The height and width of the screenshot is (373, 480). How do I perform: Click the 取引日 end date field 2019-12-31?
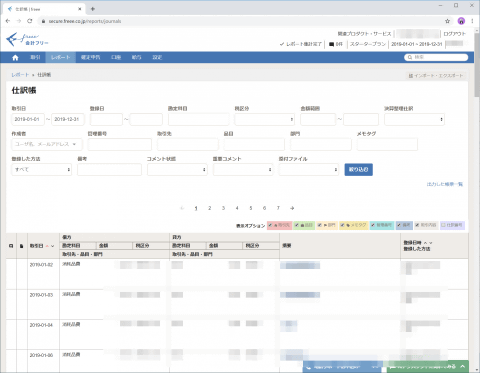coord(68,119)
